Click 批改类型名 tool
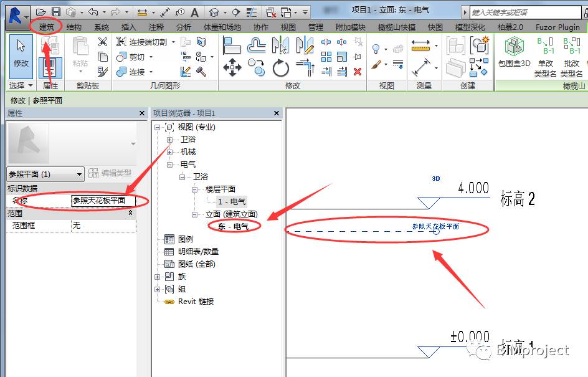Image resolution: width=588 pixels, height=377 pixels. click(x=572, y=57)
